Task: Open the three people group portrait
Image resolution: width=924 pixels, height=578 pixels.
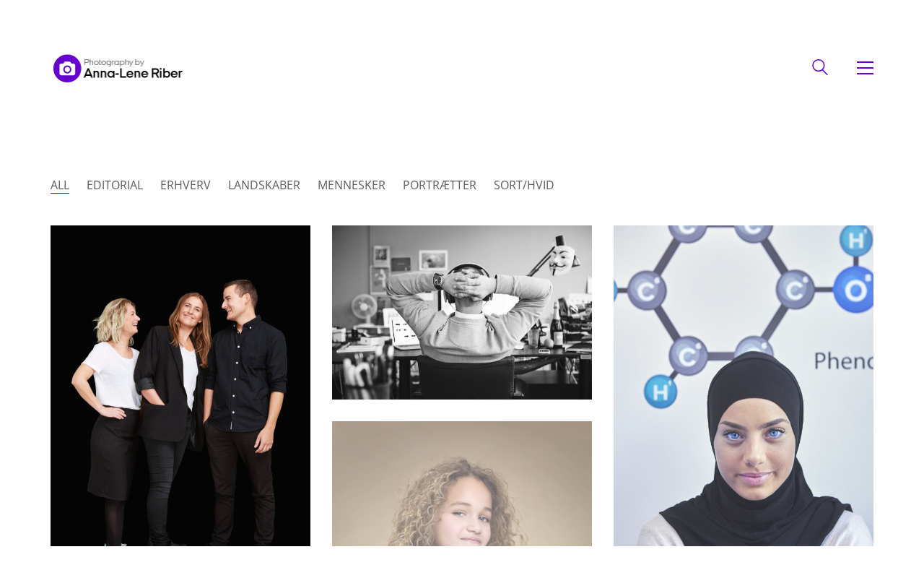Action: tap(180, 386)
